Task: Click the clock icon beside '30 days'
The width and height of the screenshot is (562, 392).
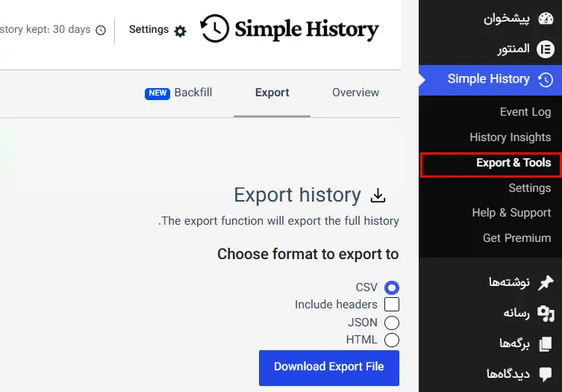Action: (101, 30)
